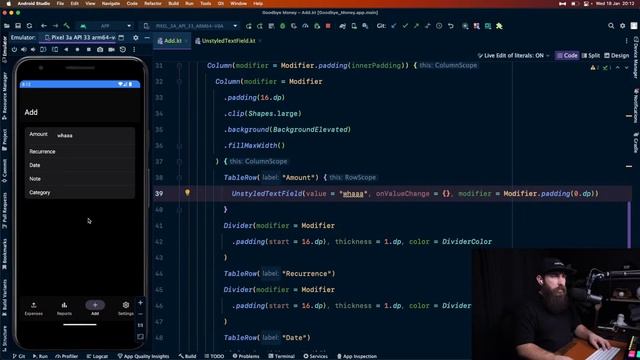640x360 pixels.
Task: Switch editor to Code view mode
Action: click(x=567, y=56)
